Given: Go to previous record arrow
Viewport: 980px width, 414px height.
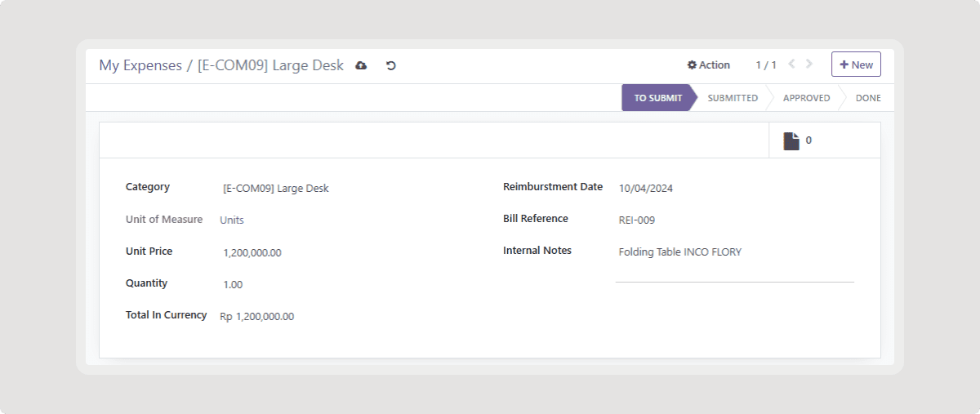Looking at the screenshot, I should click(x=791, y=65).
